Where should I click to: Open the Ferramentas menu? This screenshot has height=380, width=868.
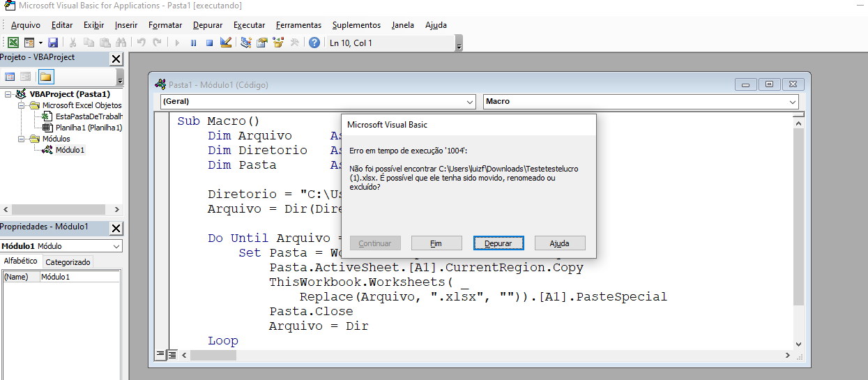pos(298,25)
